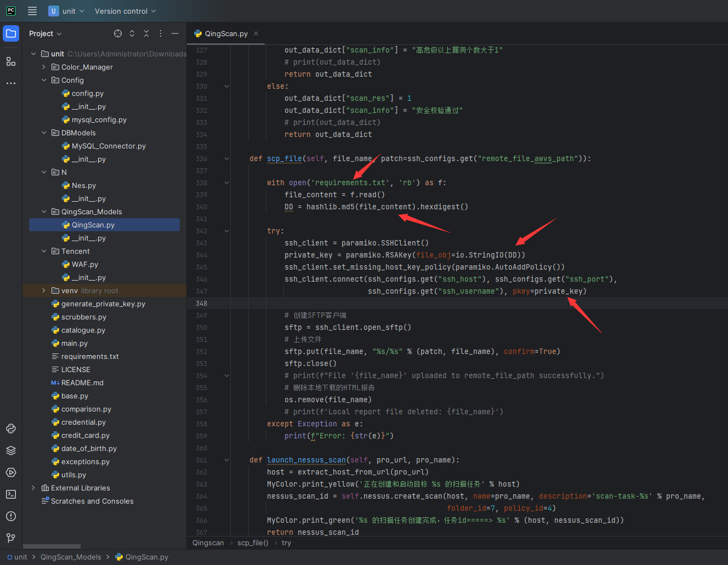Open the Project tool window folder icon

[x=11, y=33]
